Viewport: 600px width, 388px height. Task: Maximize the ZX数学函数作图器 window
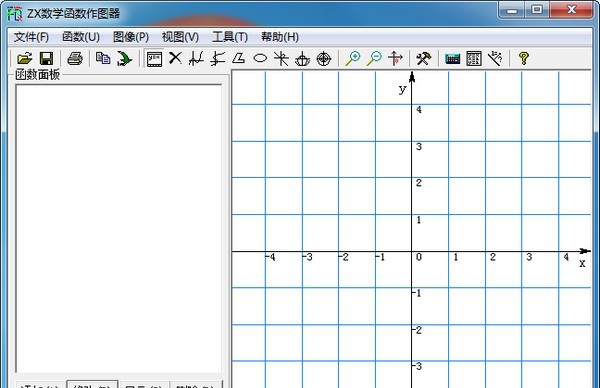[537, 10]
